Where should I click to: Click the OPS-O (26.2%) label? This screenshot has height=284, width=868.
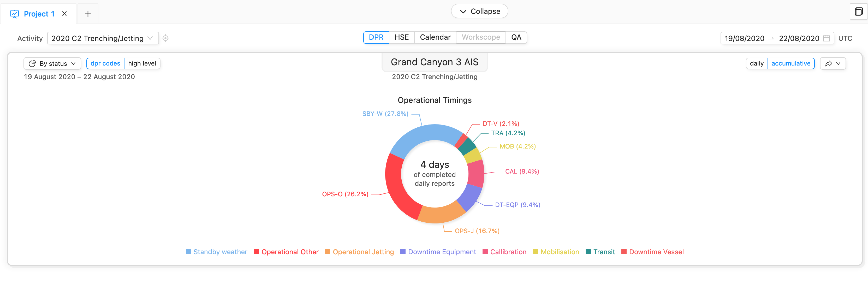pos(345,194)
